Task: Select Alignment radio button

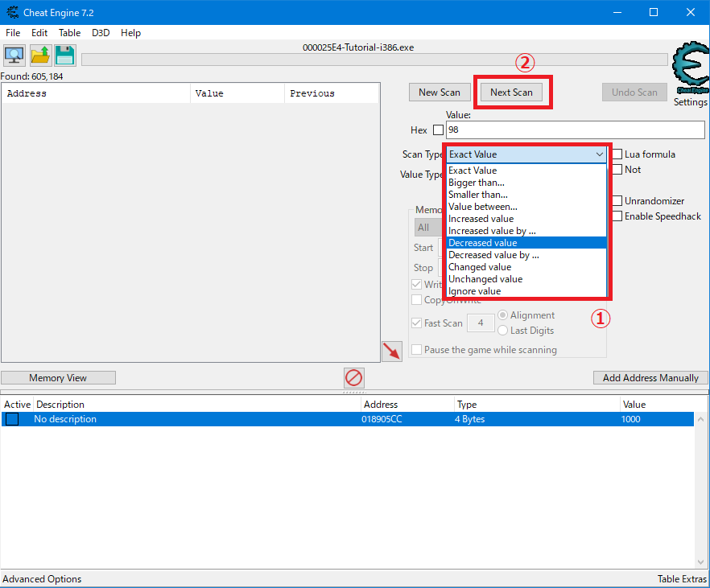Action: 502,315
